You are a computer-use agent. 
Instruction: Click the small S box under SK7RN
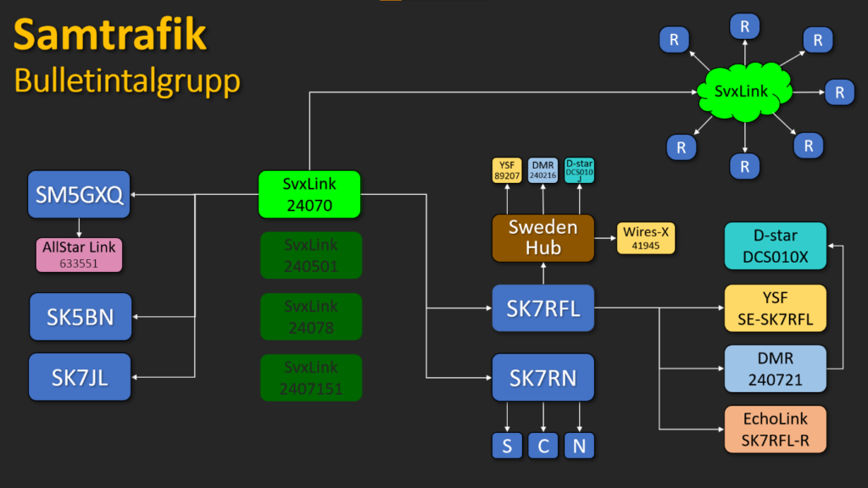pos(507,446)
